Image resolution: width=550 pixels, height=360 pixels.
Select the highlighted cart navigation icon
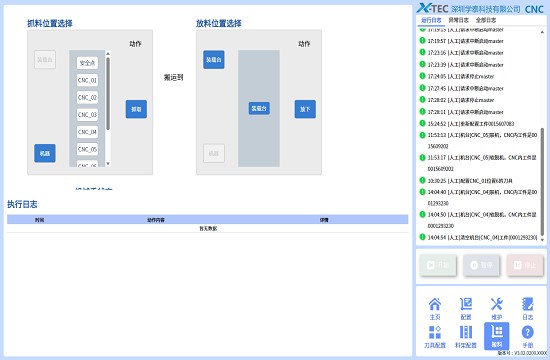click(x=497, y=336)
